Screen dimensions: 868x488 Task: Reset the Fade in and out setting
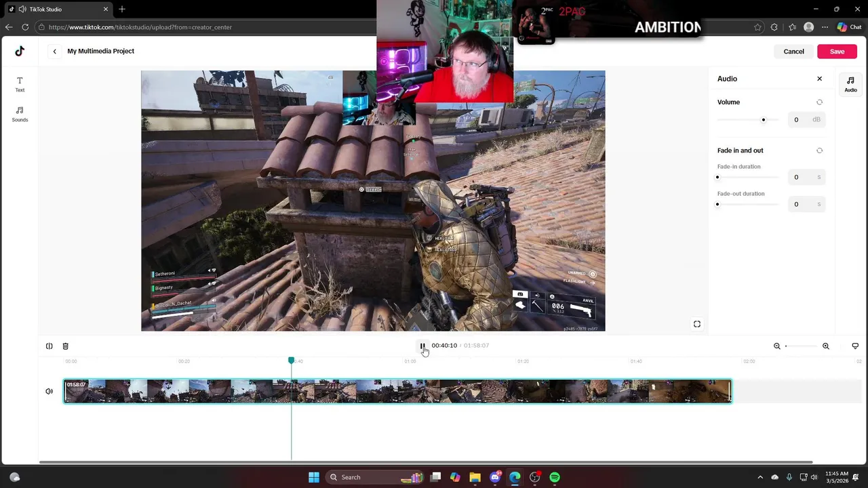819,150
